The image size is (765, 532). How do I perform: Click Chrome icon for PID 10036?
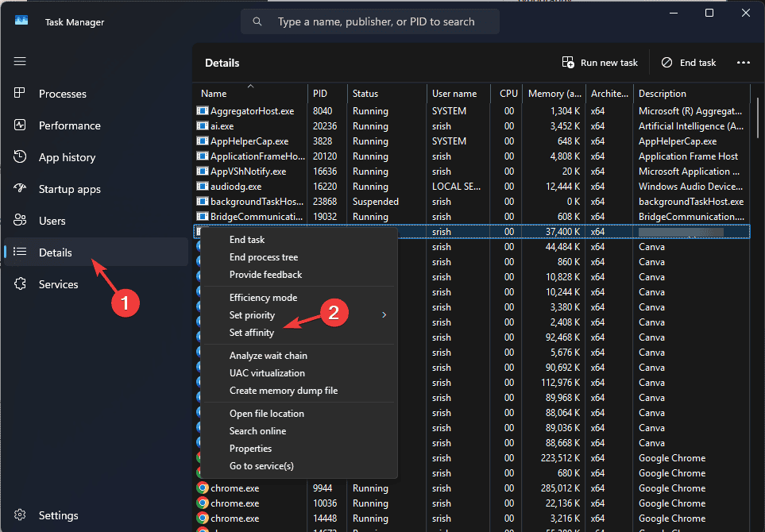[203, 503]
